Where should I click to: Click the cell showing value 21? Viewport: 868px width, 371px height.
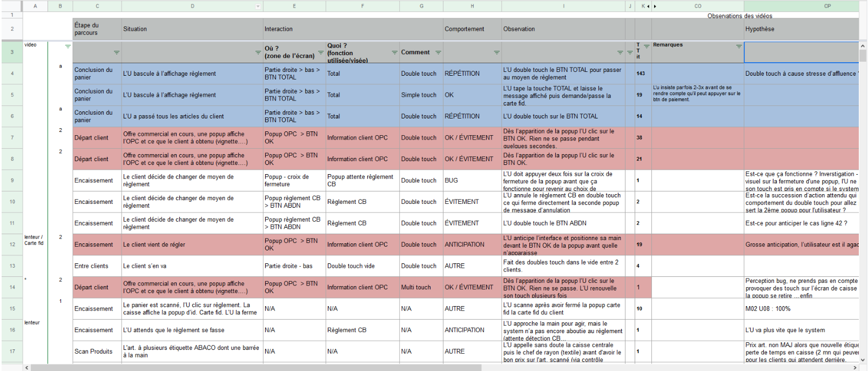643,159
